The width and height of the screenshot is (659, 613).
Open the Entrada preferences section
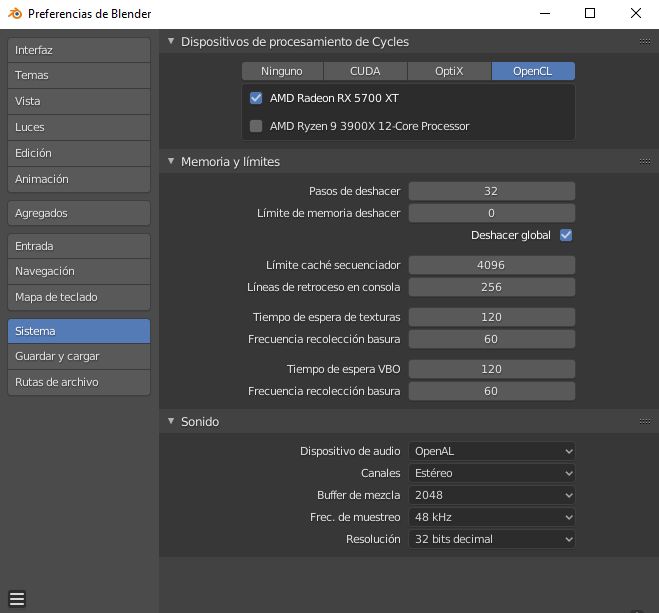point(79,246)
